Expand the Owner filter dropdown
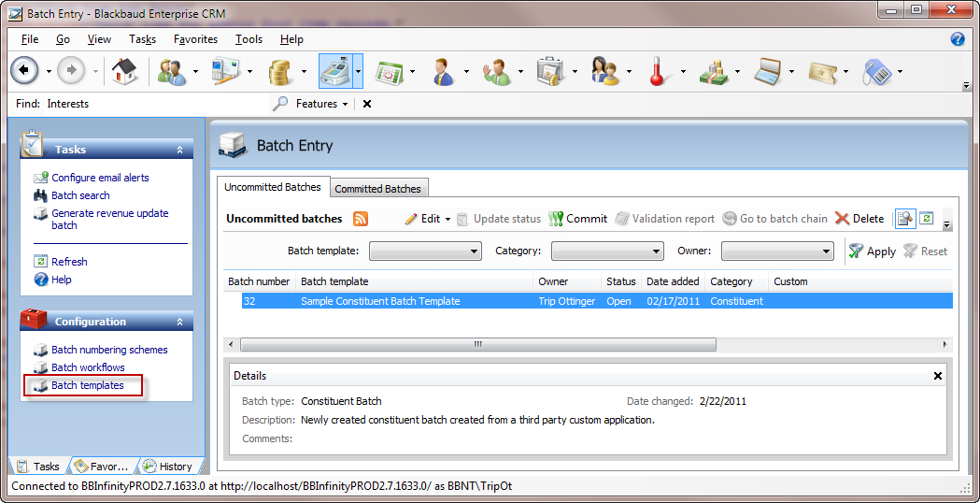 (x=777, y=251)
